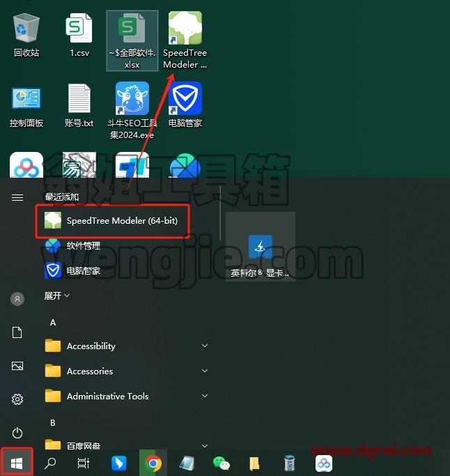Open the Recycle Bin desktop icon
This screenshot has height=476, width=450.
point(26,36)
